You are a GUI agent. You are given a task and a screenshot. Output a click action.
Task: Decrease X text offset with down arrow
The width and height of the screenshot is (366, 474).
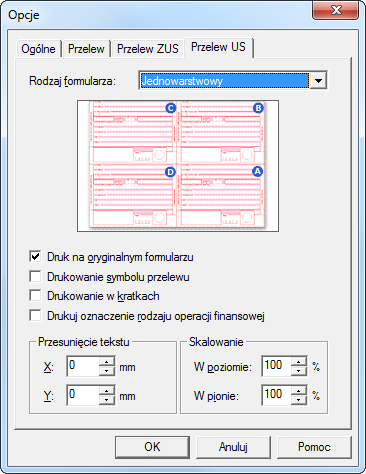(x=107, y=371)
